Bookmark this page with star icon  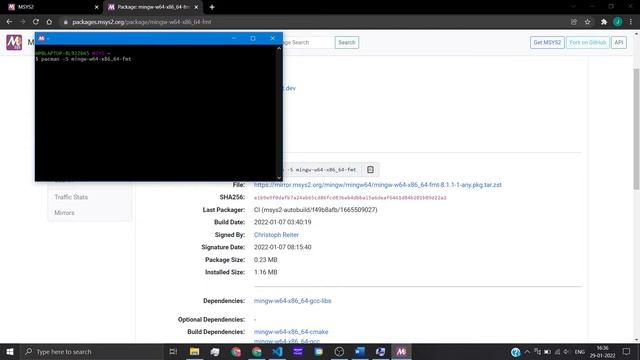pos(587,22)
